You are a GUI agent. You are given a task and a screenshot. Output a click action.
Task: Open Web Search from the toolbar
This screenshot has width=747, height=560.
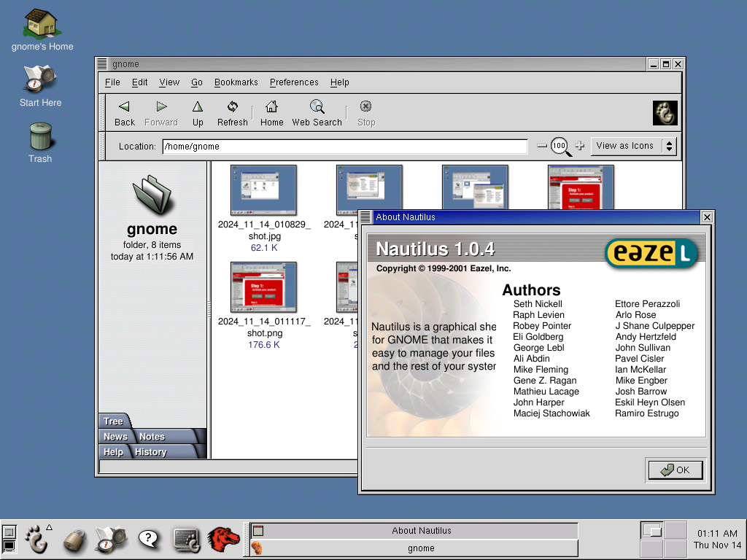317,113
